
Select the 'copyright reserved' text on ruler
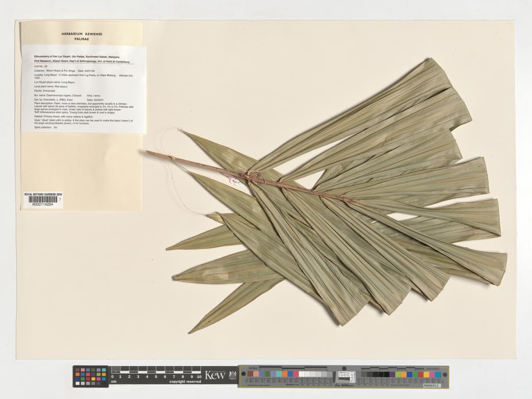click(x=185, y=382)
